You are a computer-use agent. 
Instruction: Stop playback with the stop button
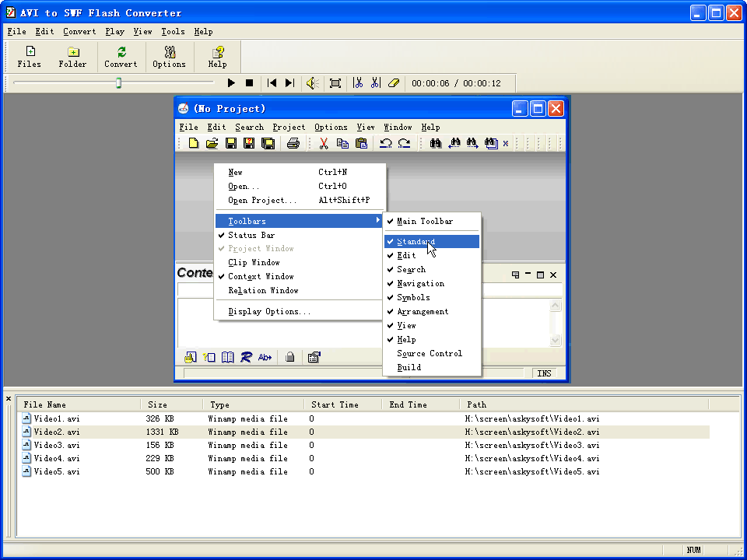pyautogui.click(x=249, y=83)
